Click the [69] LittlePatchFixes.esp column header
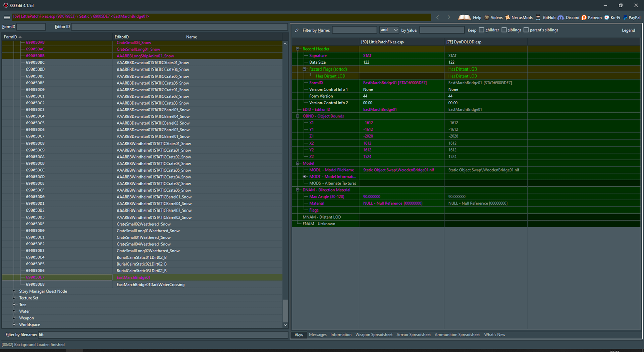 click(x=401, y=42)
